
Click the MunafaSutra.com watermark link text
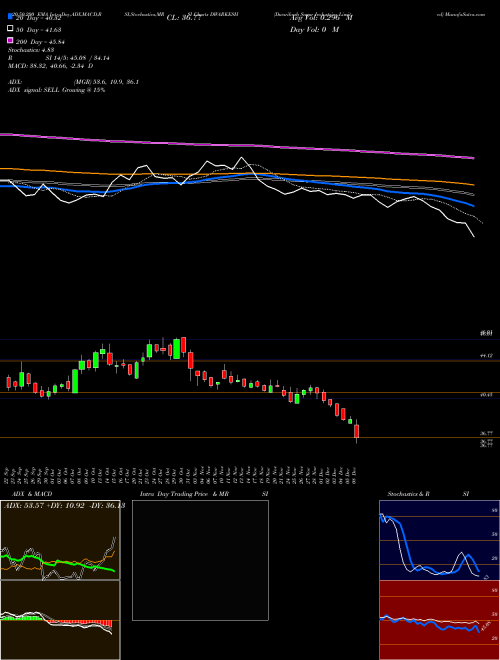click(x=461, y=14)
